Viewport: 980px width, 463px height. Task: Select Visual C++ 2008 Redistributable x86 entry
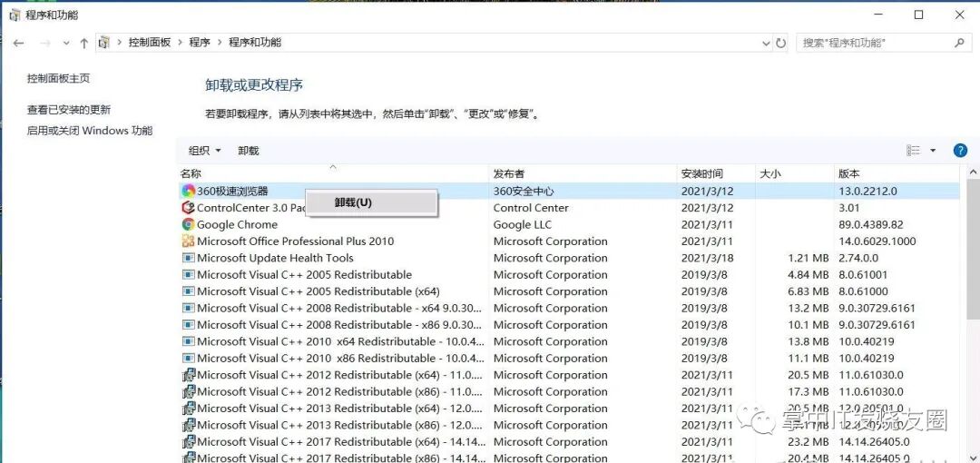pyautogui.click(x=340, y=325)
